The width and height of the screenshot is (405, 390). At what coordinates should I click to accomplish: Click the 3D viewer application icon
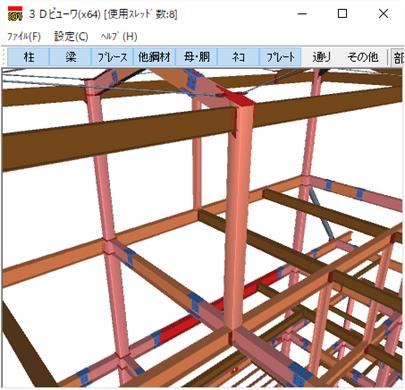point(15,14)
